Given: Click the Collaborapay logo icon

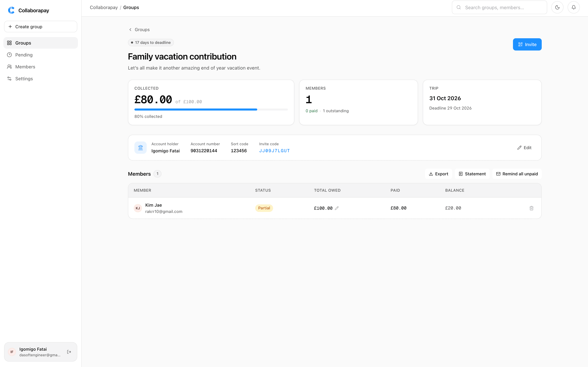Looking at the screenshot, I should (x=11, y=10).
